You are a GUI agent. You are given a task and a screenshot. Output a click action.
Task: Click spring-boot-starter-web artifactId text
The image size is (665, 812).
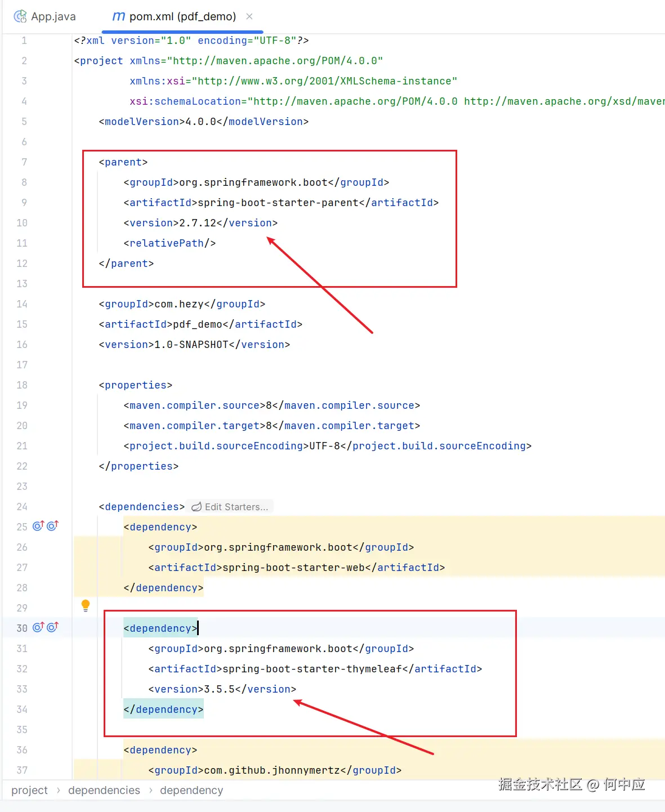pyautogui.click(x=293, y=568)
